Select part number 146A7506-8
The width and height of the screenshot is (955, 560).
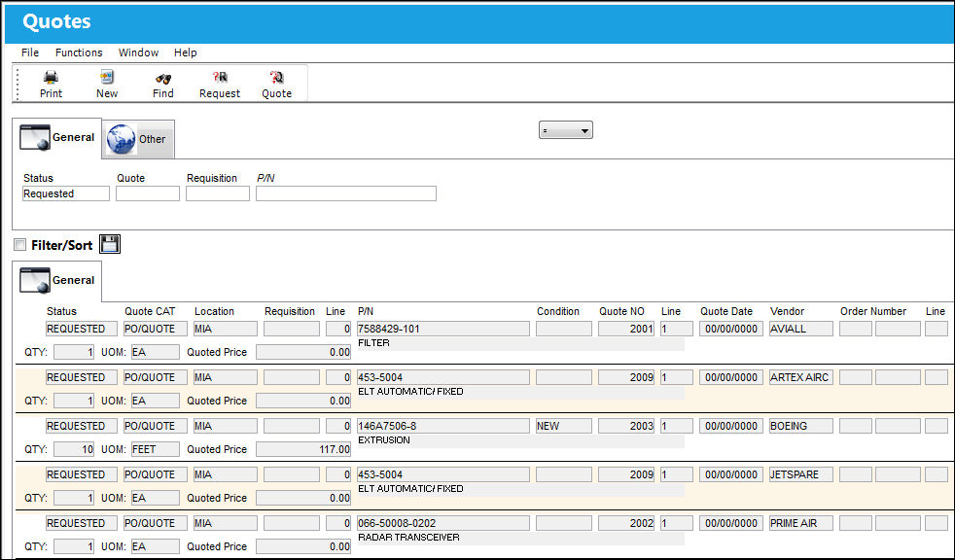click(443, 426)
